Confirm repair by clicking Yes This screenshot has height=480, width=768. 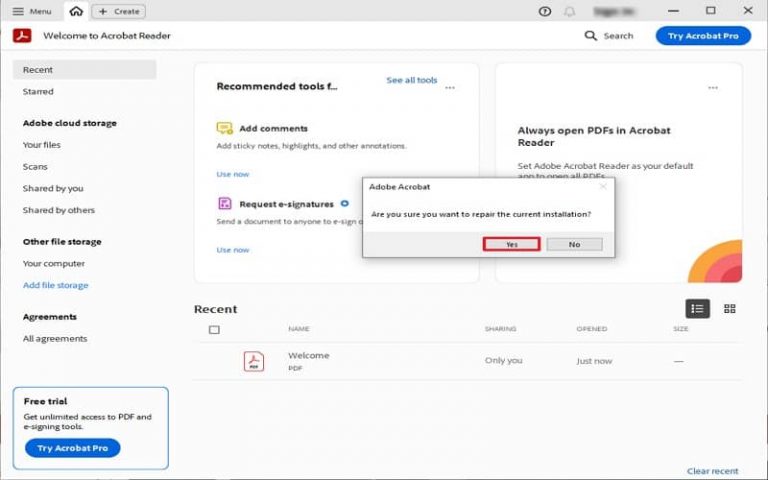(511, 244)
